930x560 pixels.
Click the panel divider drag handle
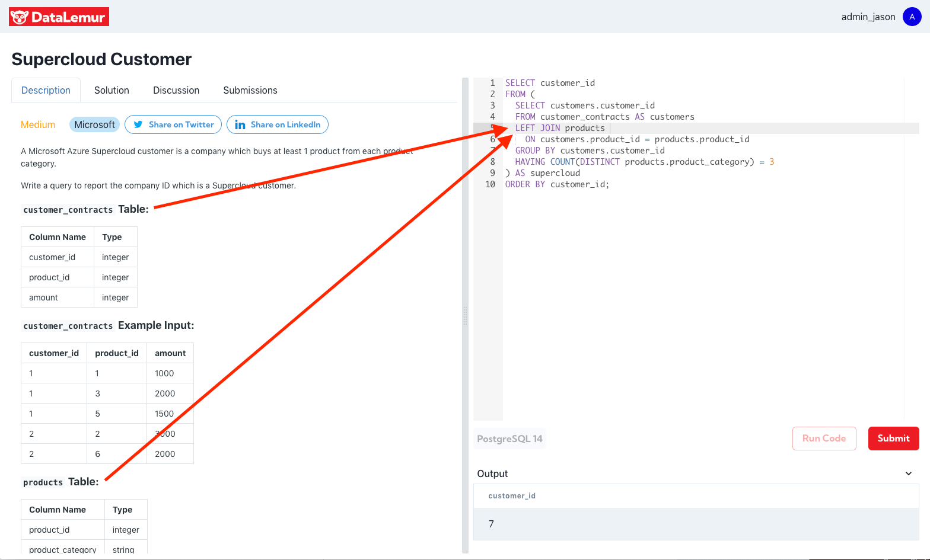[x=465, y=316]
